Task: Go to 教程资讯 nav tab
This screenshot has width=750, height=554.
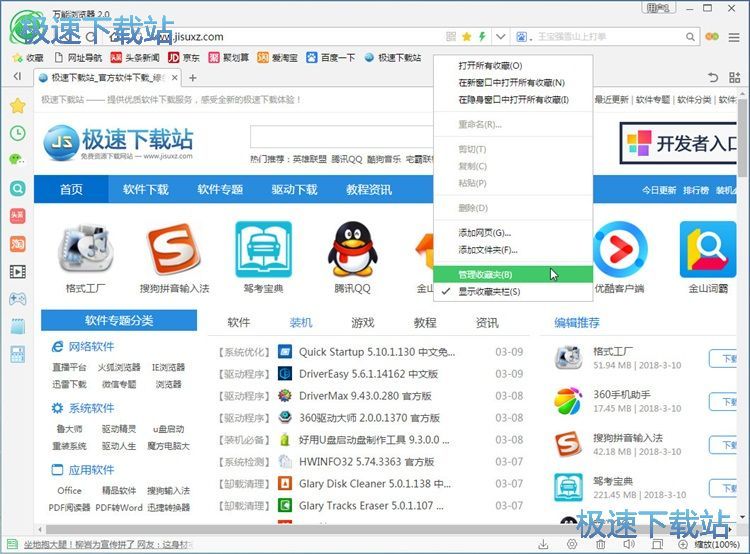Action: 369,189
